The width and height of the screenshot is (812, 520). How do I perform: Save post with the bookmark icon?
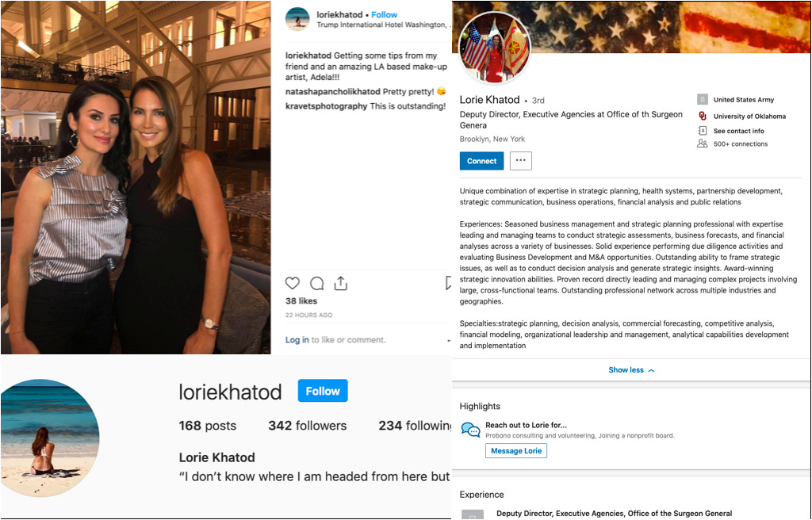[448, 283]
